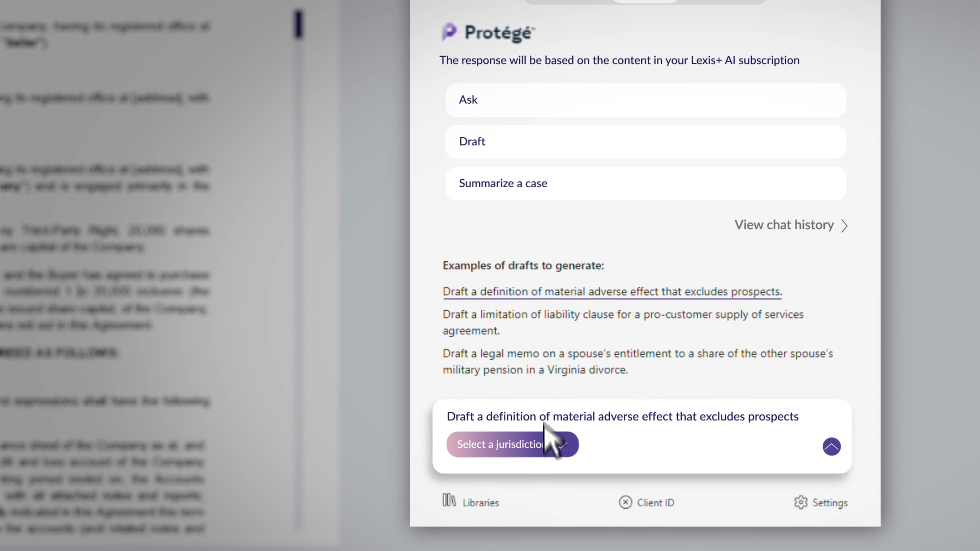Open Settings via the gear icon
This screenshot has width=980, height=551.
click(801, 503)
